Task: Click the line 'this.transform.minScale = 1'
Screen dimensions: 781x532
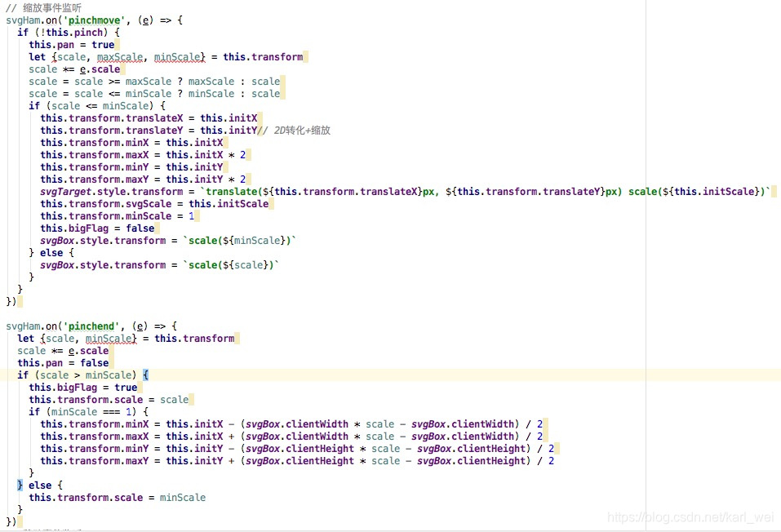Action: 118,216
